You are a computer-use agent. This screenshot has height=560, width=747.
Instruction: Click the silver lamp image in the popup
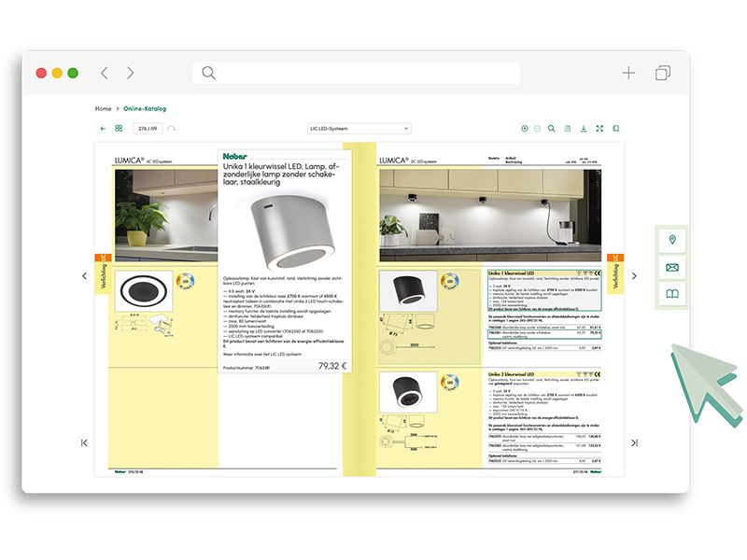(x=292, y=232)
